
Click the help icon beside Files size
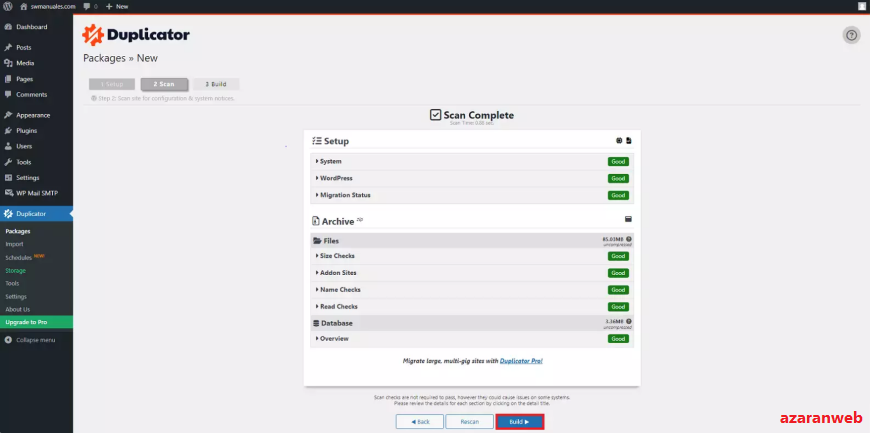629,239
